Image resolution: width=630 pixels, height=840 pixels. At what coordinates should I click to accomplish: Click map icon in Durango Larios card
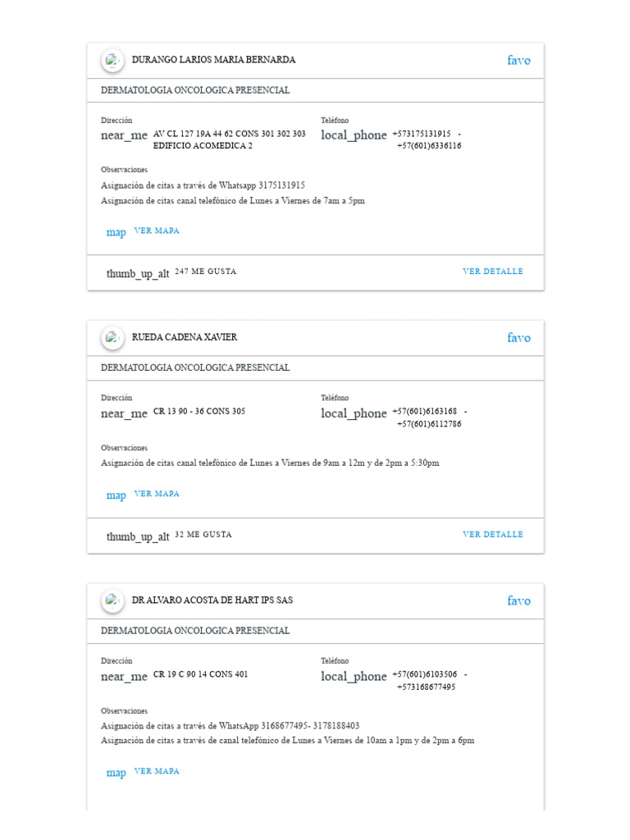click(x=116, y=232)
